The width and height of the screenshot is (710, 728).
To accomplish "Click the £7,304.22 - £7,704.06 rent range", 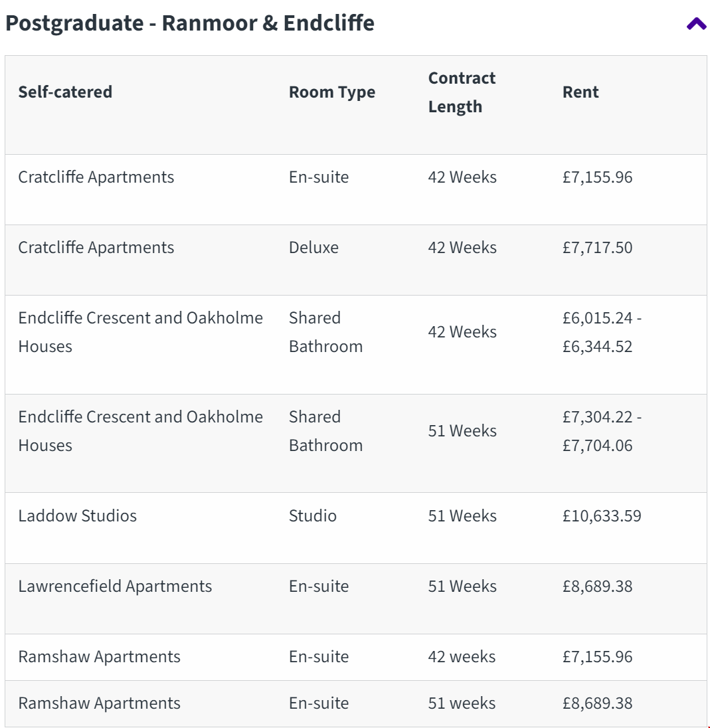I will tap(601, 430).
